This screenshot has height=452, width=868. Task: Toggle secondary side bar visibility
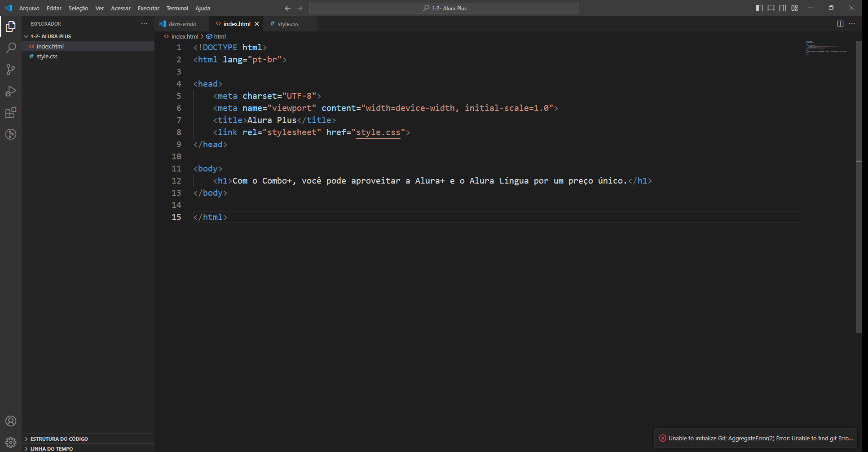pyautogui.click(x=783, y=8)
